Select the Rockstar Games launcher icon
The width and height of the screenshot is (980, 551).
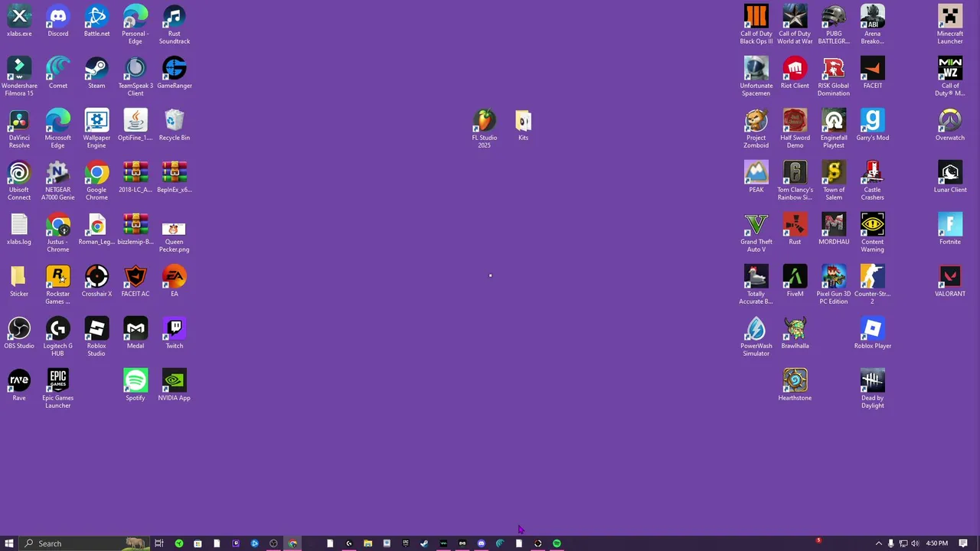click(58, 285)
